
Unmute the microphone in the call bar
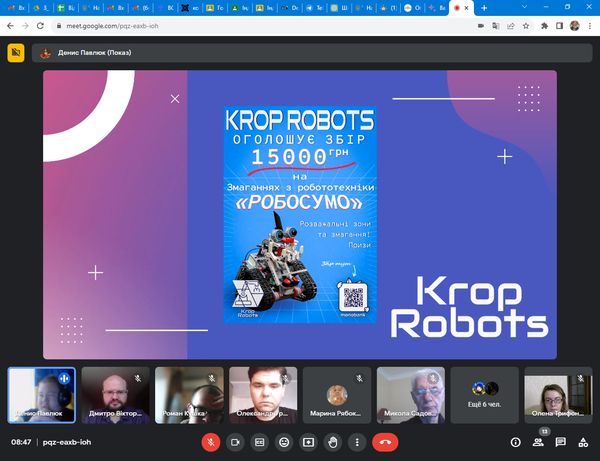click(x=211, y=441)
